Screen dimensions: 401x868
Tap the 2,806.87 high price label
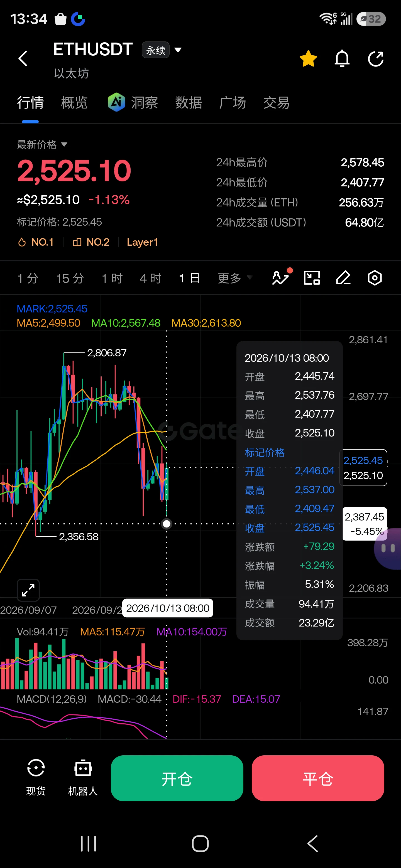tap(107, 353)
